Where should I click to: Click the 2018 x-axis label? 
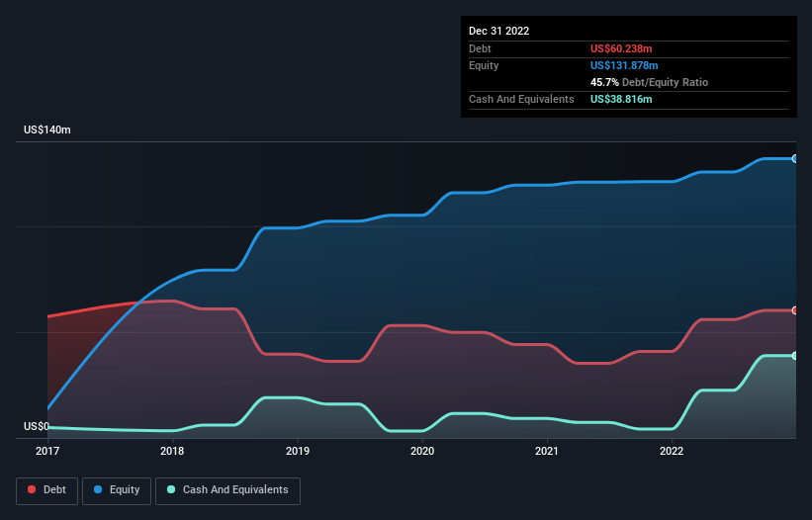[172, 451]
